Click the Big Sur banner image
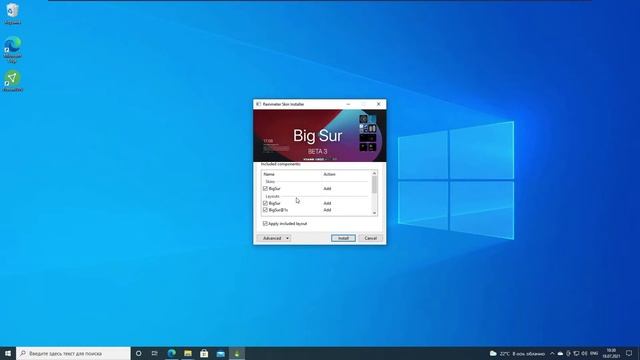The width and height of the screenshot is (640, 360). 320,136
